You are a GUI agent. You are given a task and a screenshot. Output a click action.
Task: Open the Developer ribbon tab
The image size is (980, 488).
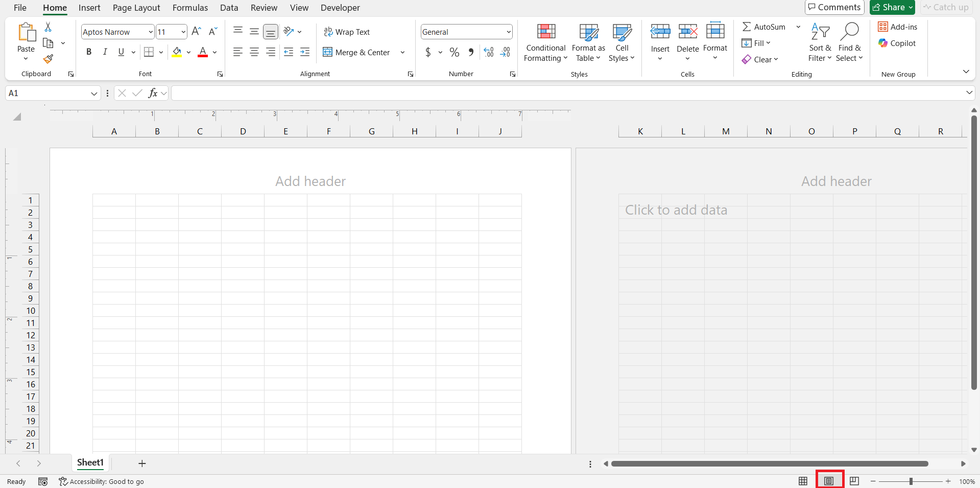(340, 8)
